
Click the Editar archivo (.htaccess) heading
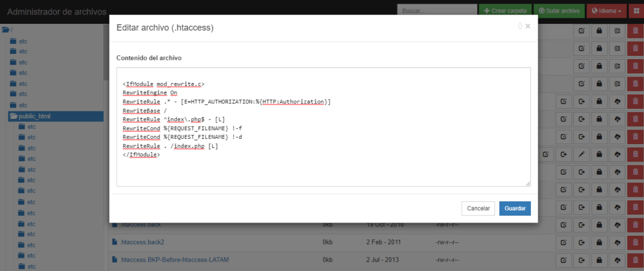coord(165,28)
